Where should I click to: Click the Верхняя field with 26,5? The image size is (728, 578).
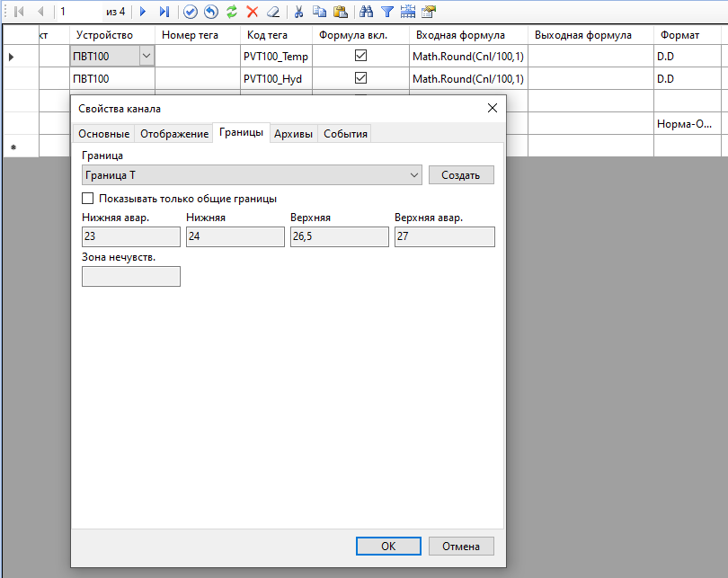[340, 236]
